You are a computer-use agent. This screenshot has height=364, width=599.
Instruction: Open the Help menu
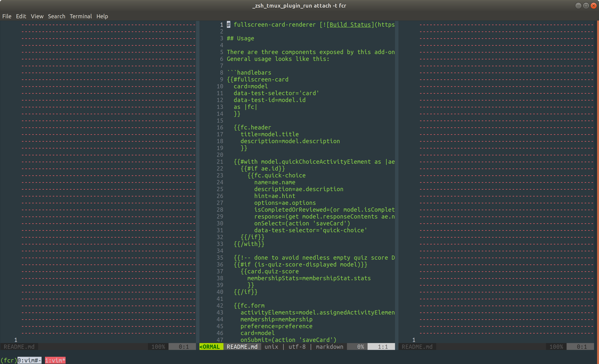coord(102,16)
